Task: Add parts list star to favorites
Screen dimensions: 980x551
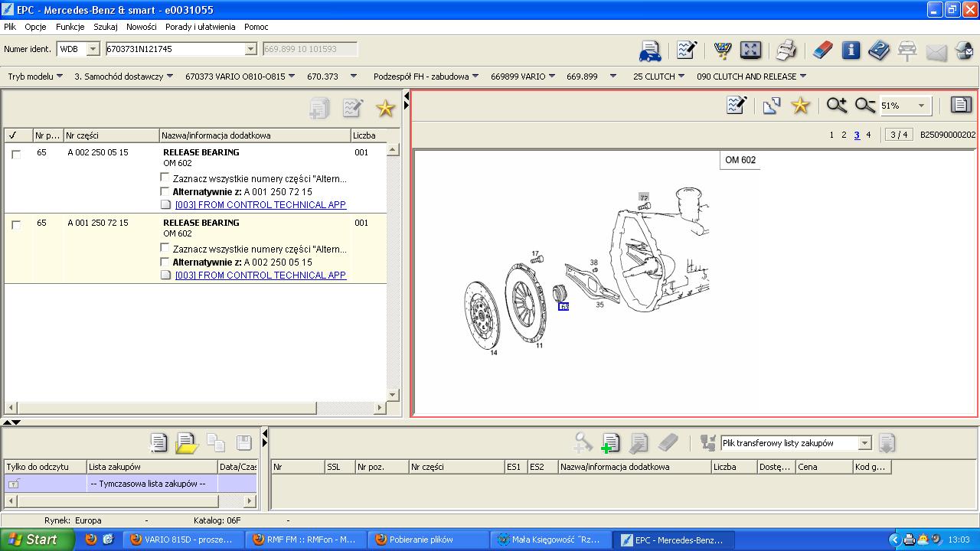Action: click(x=385, y=109)
